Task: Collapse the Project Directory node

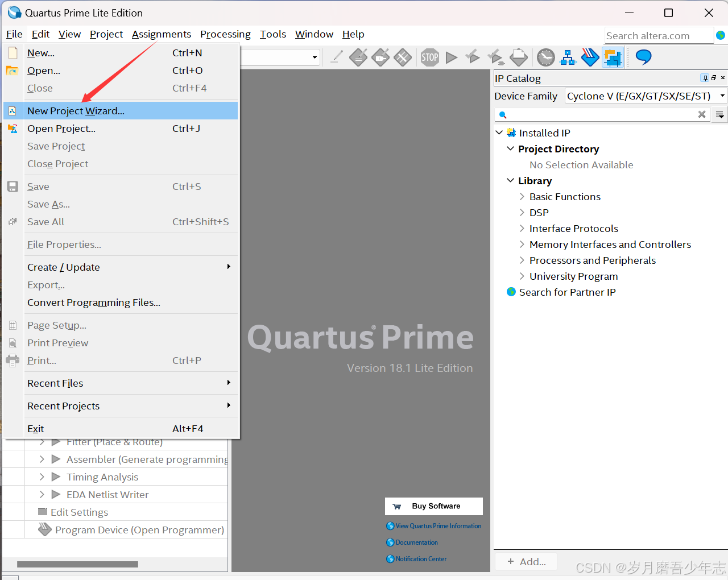Action: coord(510,148)
